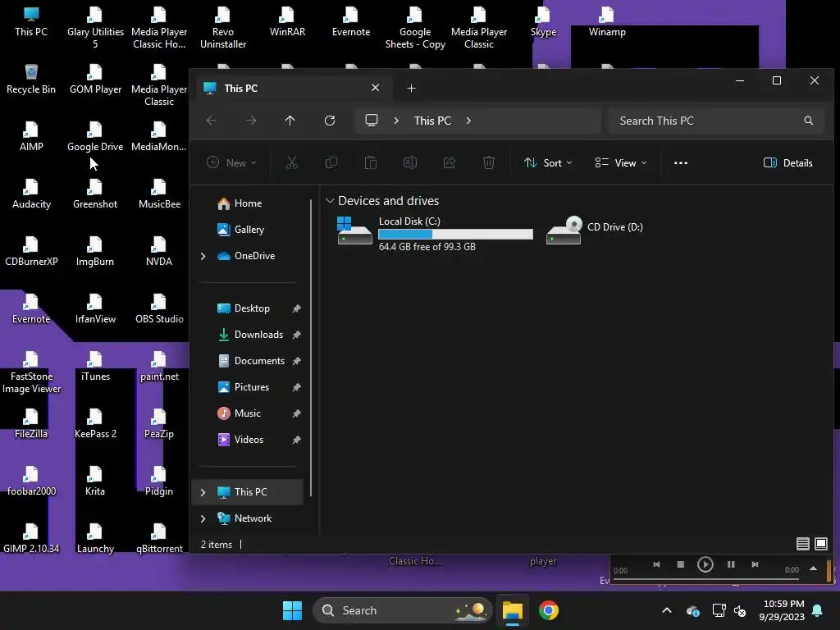Open iTunes desktop shortcut

click(95, 366)
